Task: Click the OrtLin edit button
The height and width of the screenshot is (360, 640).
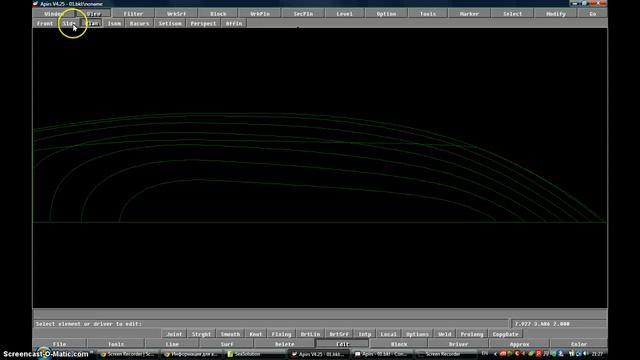Action: tap(310, 334)
